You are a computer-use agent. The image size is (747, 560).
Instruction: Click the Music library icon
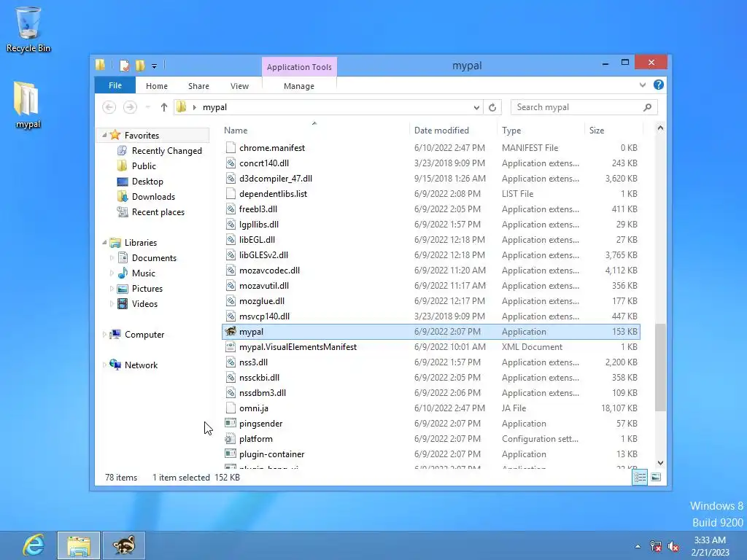click(x=123, y=273)
